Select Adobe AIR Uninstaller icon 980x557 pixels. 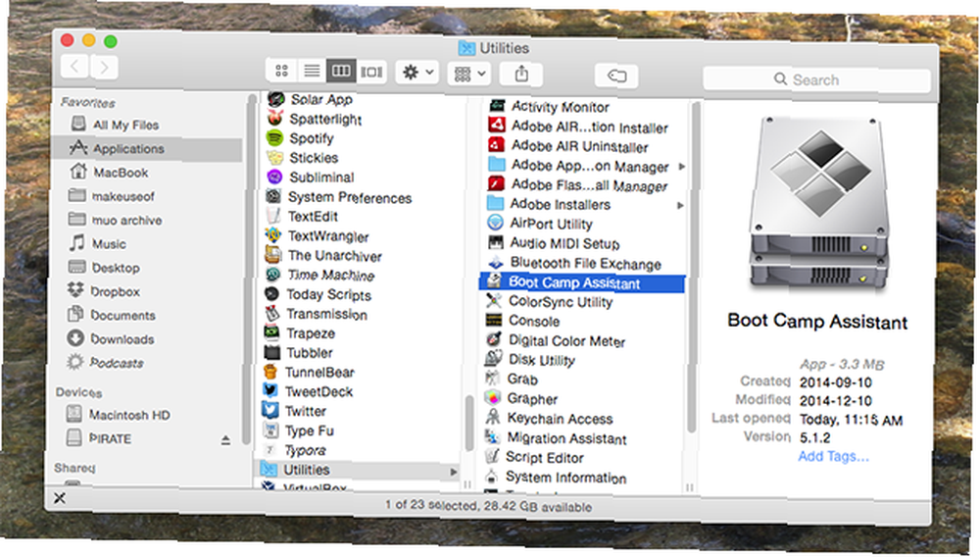496,144
